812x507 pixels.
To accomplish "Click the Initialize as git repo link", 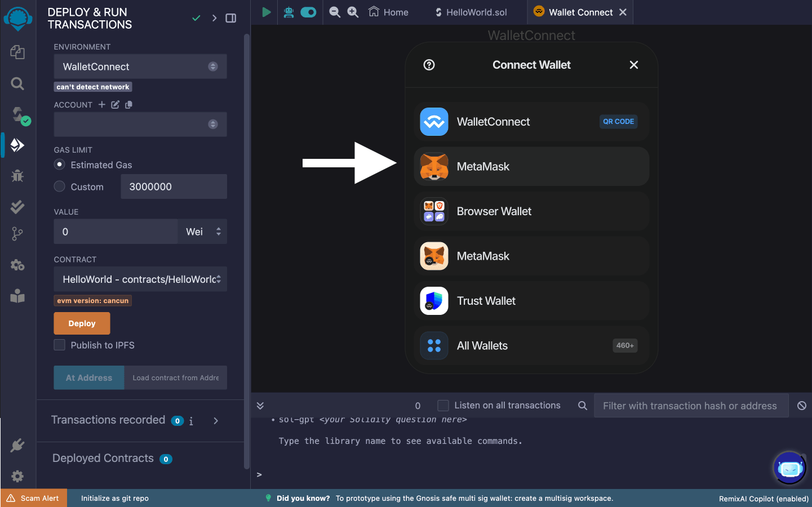I will click(114, 498).
